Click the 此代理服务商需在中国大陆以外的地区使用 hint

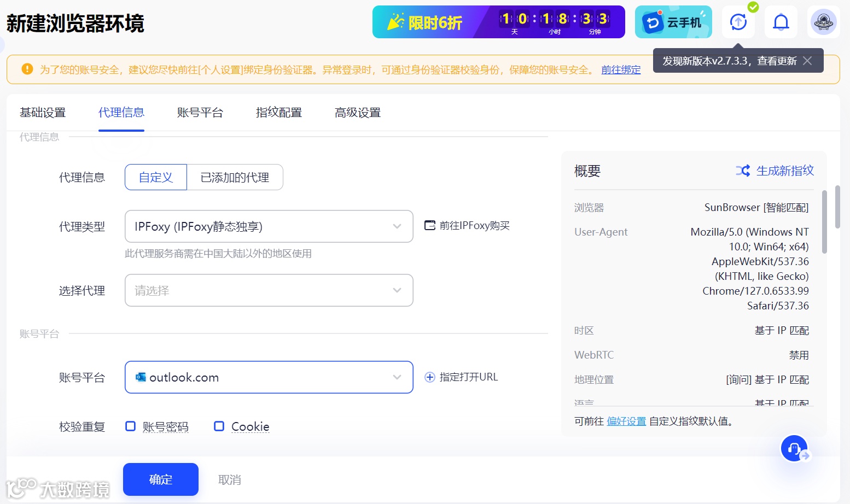pyautogui.click(x=218, y=254)
